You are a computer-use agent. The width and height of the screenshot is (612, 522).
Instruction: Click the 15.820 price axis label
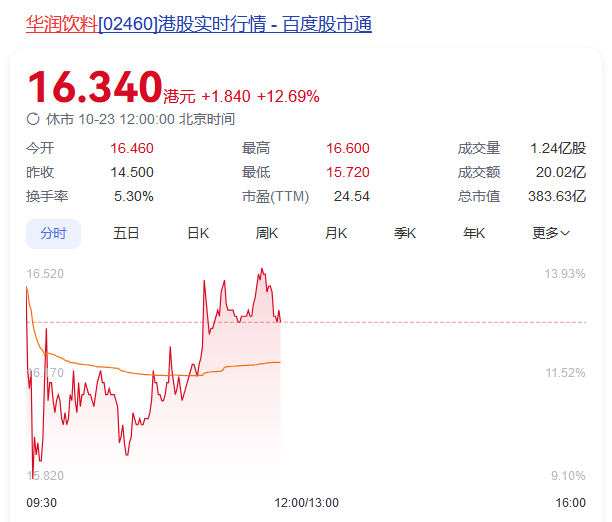[45, 476]
